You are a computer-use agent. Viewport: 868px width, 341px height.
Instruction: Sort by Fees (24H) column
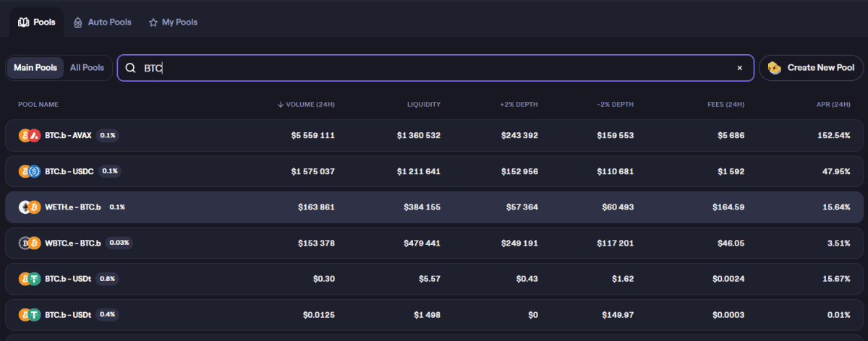pyautogui.click(x=726, y=105)
